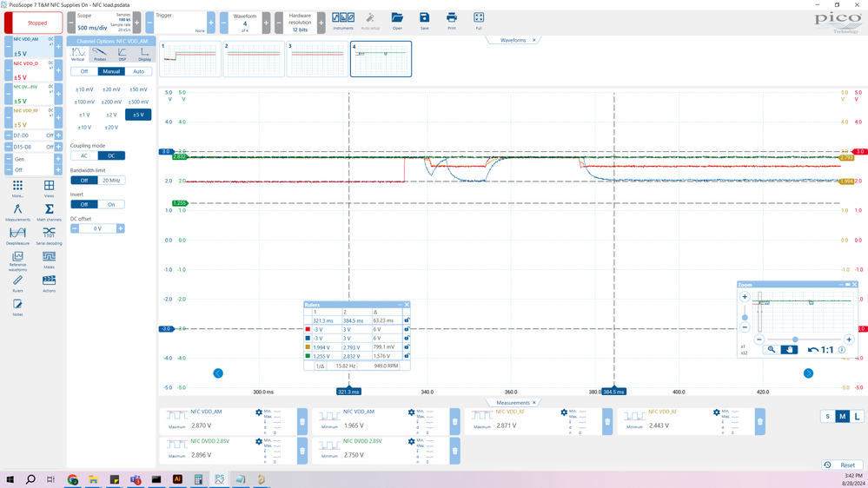Delete the NFC VDD_RF Minimum measurement
868x488 pixels.
coord(760,422)
